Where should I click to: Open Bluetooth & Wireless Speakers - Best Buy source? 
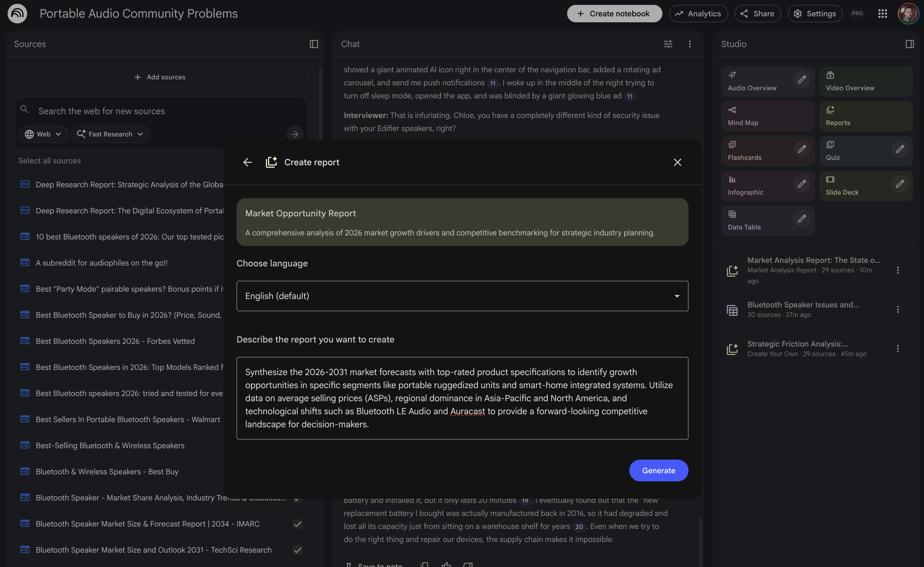click(107, 472)
